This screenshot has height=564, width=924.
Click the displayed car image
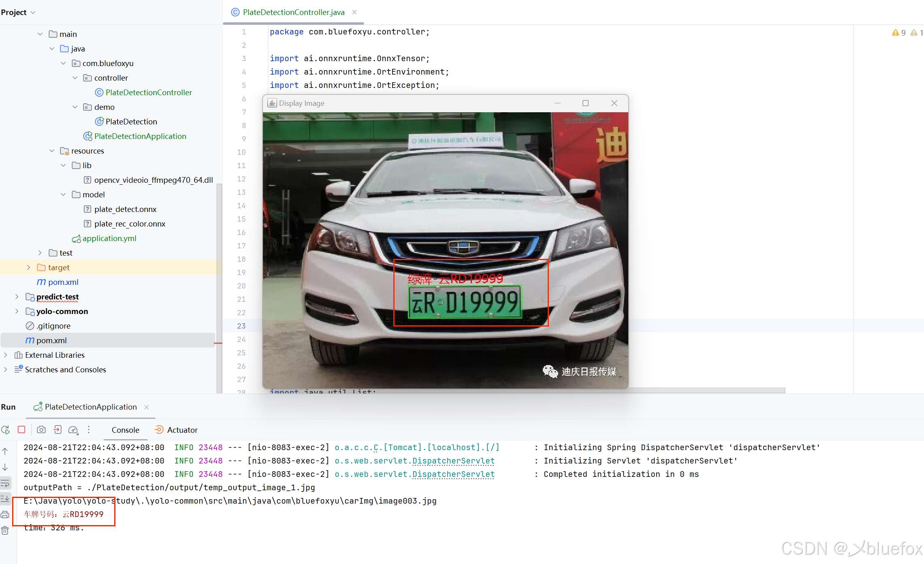coord(446,250)
